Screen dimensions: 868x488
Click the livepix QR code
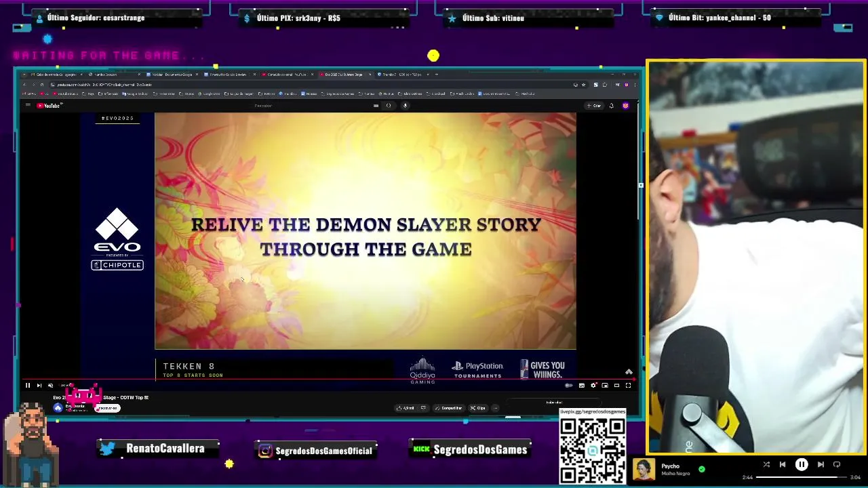[593, 451]
